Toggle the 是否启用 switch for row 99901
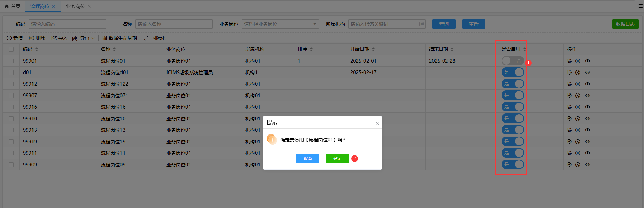 pyautogui.click(x=512, y=61)
